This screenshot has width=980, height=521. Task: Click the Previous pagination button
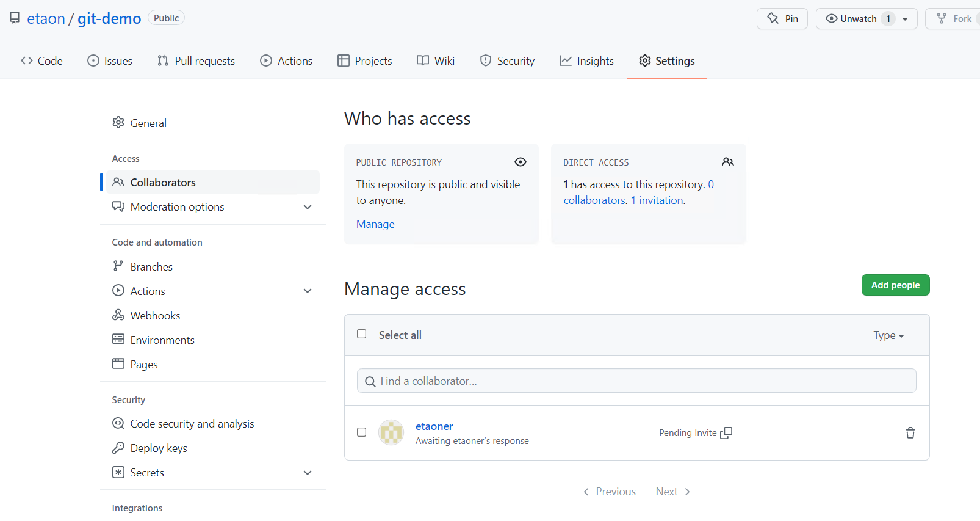click(610, 492)
